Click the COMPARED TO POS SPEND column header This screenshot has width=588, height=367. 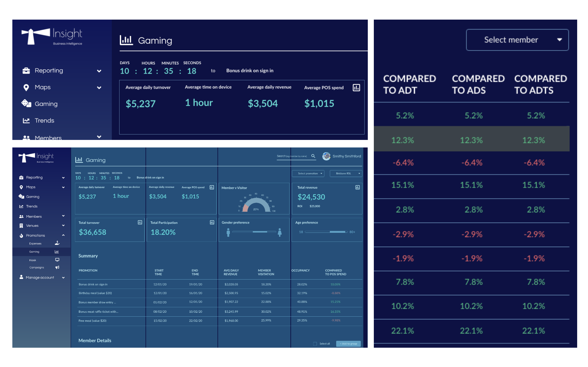pyautogui.click(x=336, y=272)
